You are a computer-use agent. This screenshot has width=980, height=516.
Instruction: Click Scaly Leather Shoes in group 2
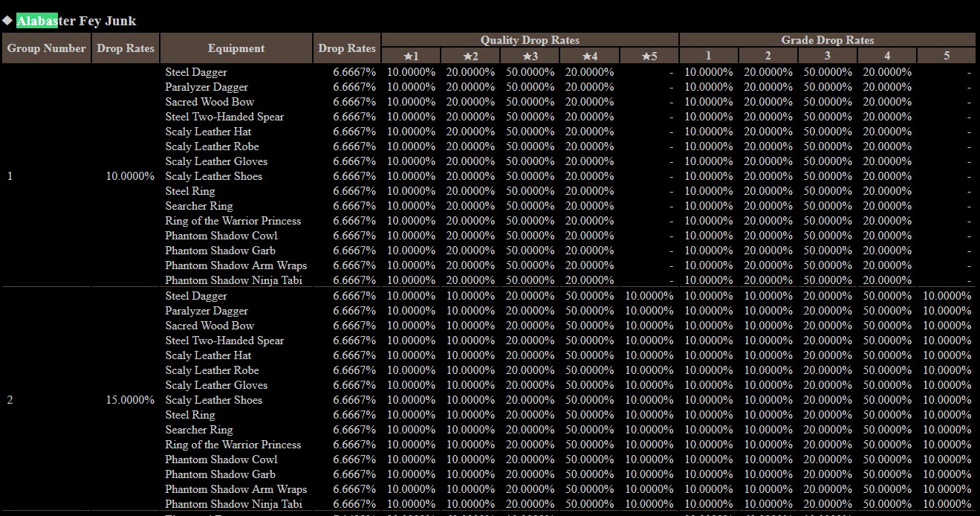pos(213,400)
